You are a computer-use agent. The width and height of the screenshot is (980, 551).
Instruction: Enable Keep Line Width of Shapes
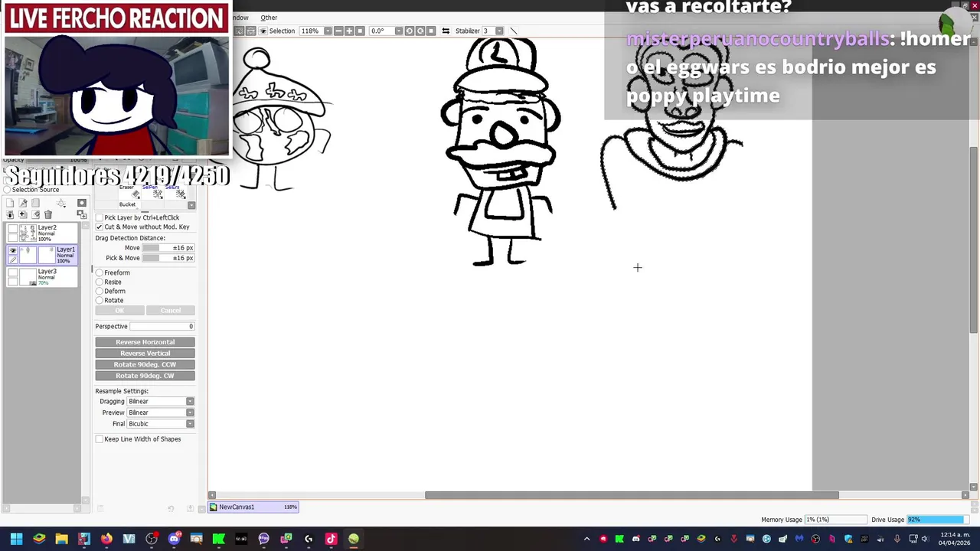click(99, 439)
